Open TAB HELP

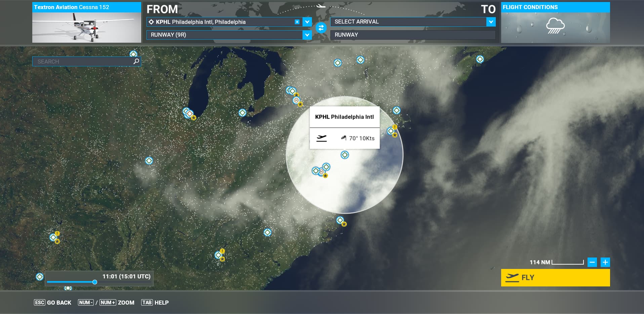pos(155,303)
